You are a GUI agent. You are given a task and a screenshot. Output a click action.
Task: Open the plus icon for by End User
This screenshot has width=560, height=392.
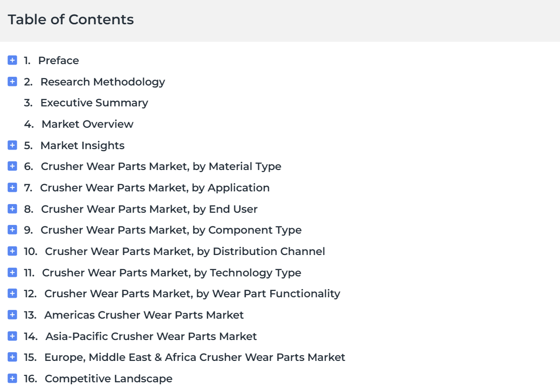click(x=13, y=209)
